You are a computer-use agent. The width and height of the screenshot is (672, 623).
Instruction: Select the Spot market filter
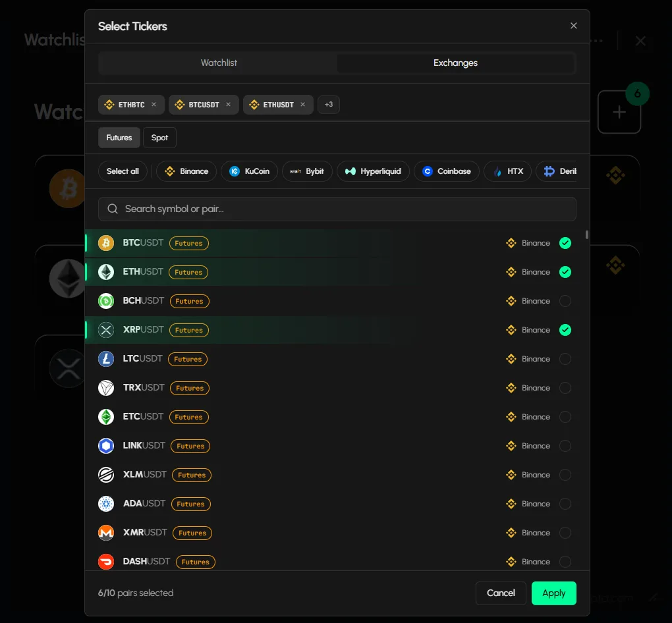[159, 138]
